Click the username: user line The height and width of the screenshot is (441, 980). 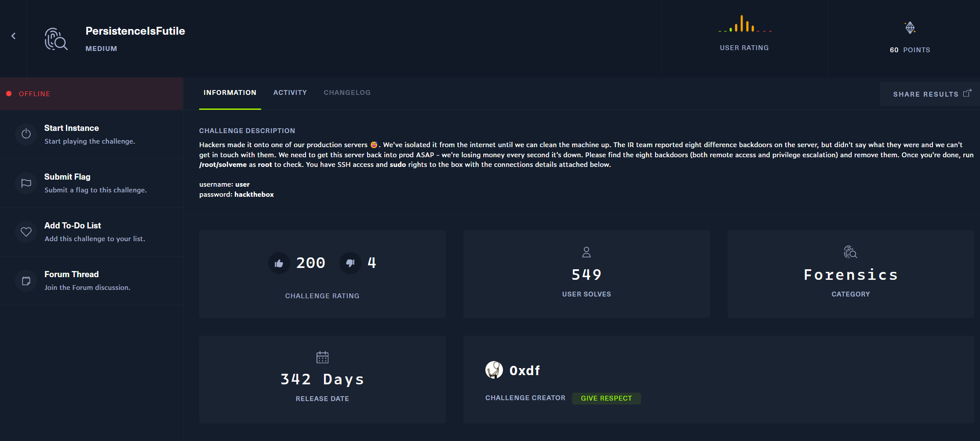coord(224,184)
